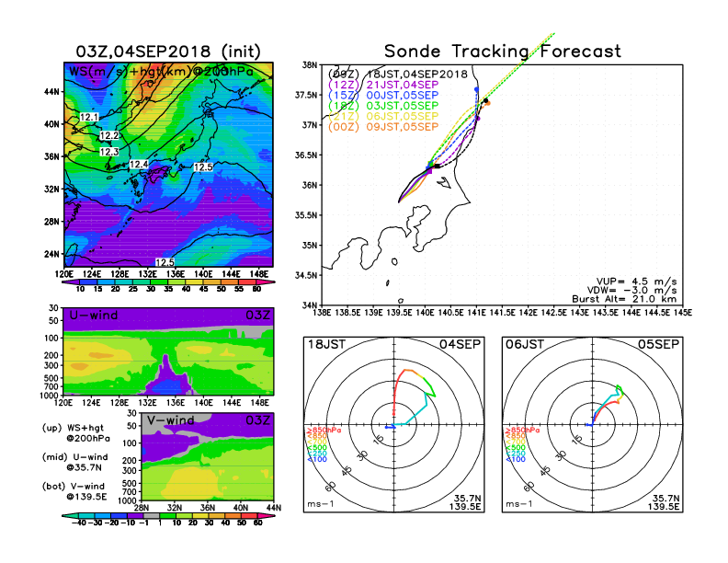This screenshot has width=728, height=563.
Task: Click the "03Z,04SEP2018 (init)" heading
Action: click(x=168, y=52)
